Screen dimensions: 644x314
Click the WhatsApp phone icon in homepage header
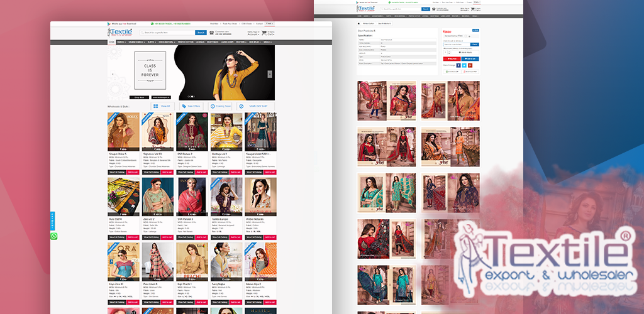[x=152, y=24]
